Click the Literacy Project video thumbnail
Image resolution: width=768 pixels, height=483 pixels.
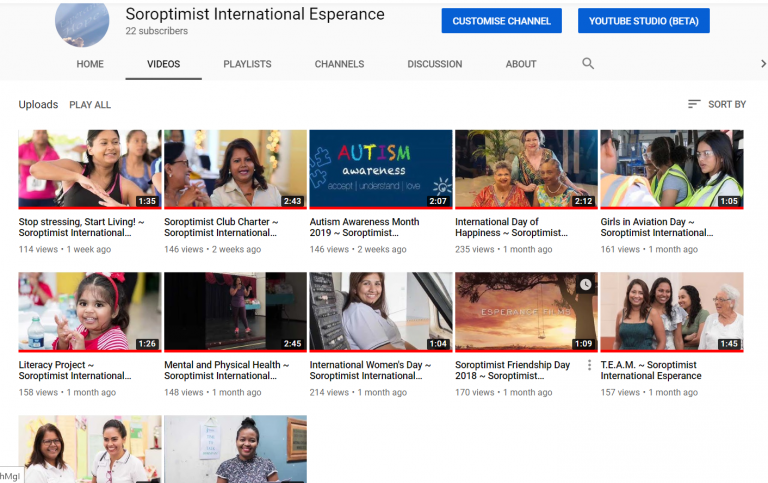pyautogui.click(x=89, y=311)
